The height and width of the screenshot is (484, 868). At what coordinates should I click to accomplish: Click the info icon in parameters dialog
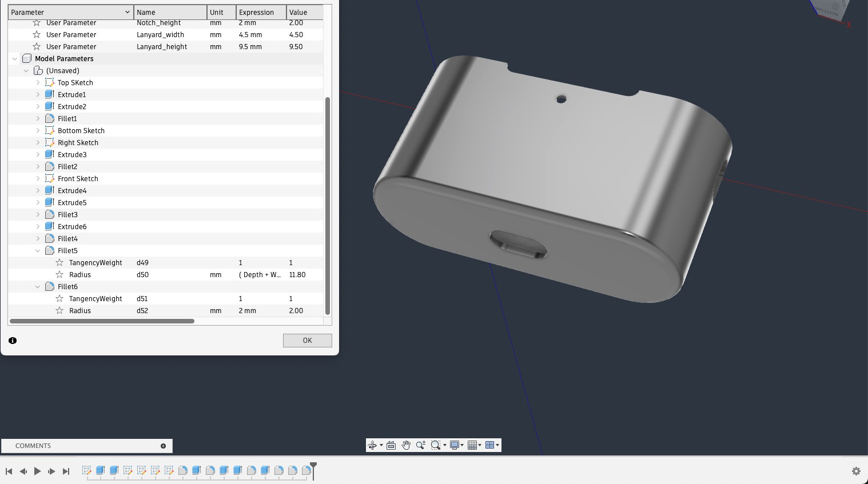[x=13, y=341]
